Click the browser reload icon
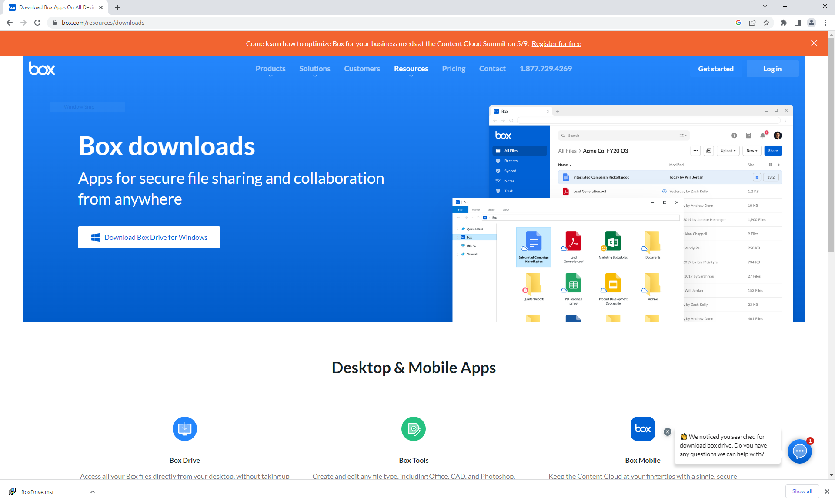This screenshot has height=504, width=835. [37, 23]
